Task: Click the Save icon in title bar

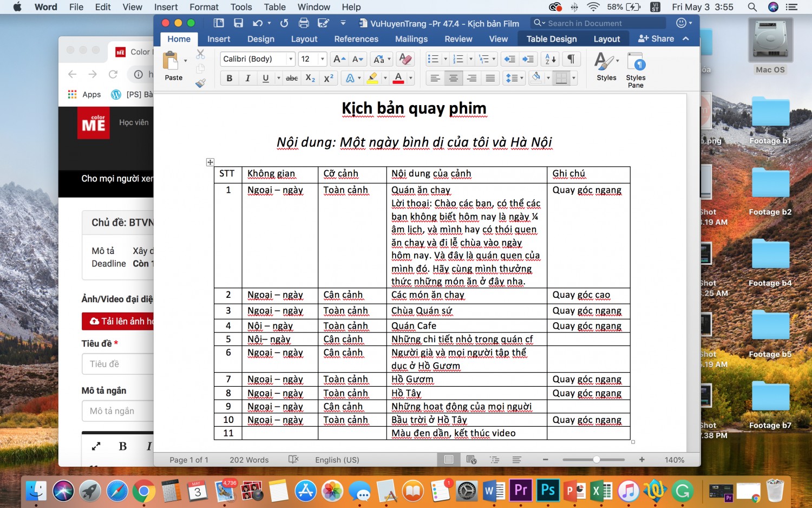Action: 238,23
